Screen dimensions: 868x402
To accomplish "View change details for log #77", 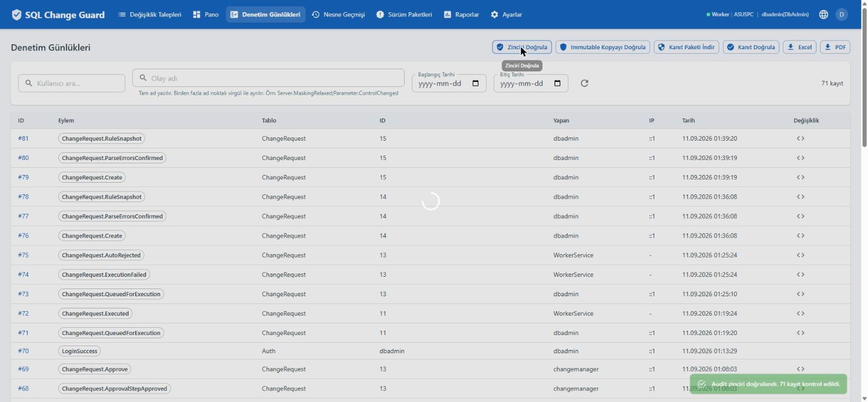I will click(800, 216).
